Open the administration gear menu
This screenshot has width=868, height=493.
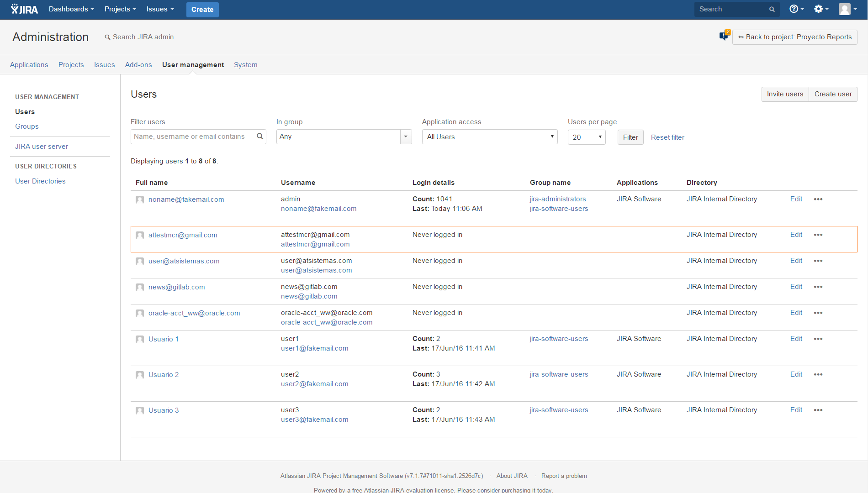pyautogui.click(x=821, y=9)
